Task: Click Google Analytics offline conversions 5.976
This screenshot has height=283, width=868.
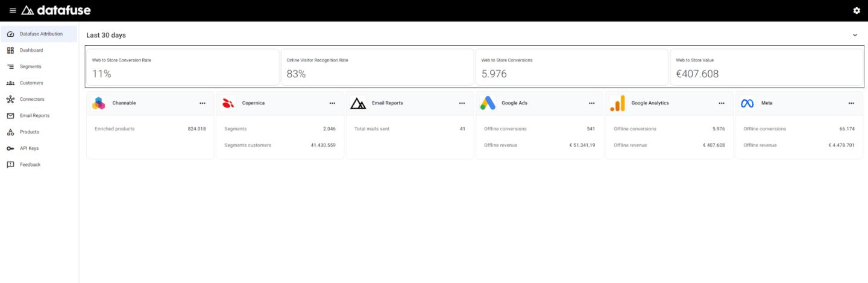Action: tap(719, 129)
